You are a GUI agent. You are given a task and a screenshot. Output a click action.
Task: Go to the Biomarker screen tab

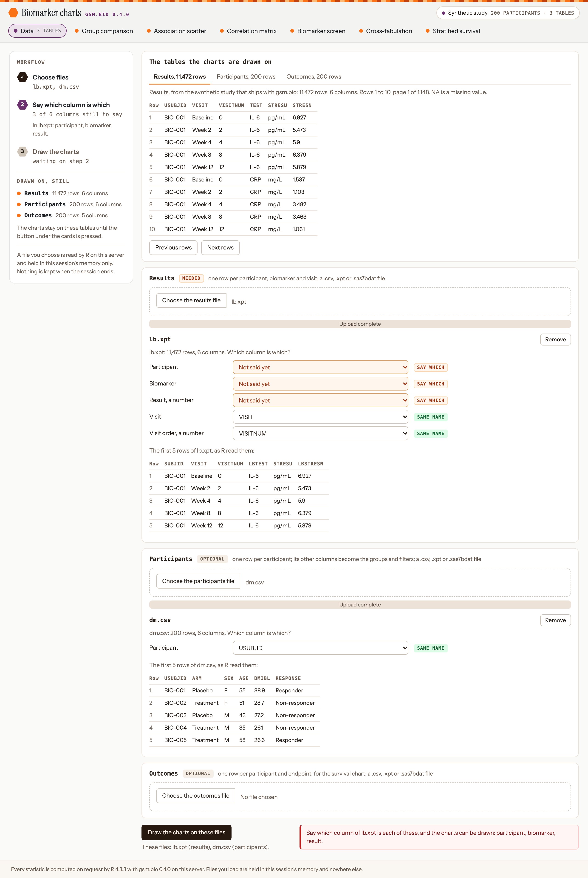pos(318,31)
